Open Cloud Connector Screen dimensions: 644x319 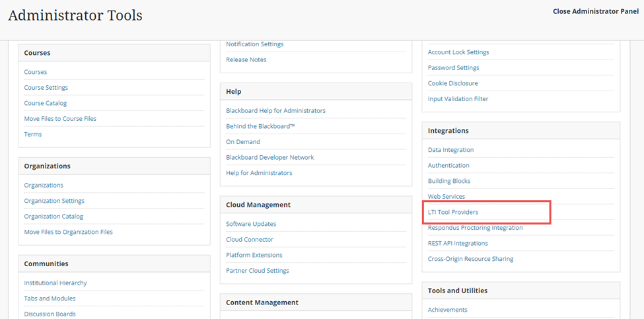249,239
